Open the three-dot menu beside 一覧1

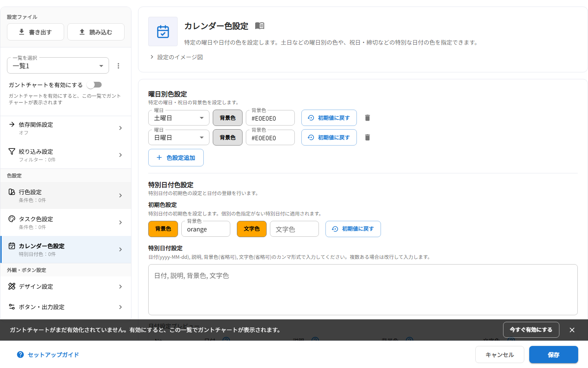pyautogui.click(x=118, y=66)
